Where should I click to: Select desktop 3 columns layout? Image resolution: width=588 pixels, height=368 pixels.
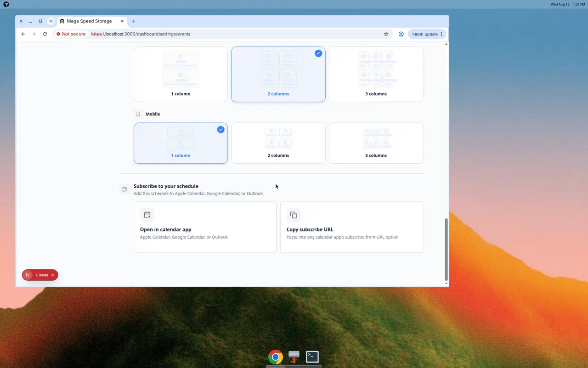(376, 74)
